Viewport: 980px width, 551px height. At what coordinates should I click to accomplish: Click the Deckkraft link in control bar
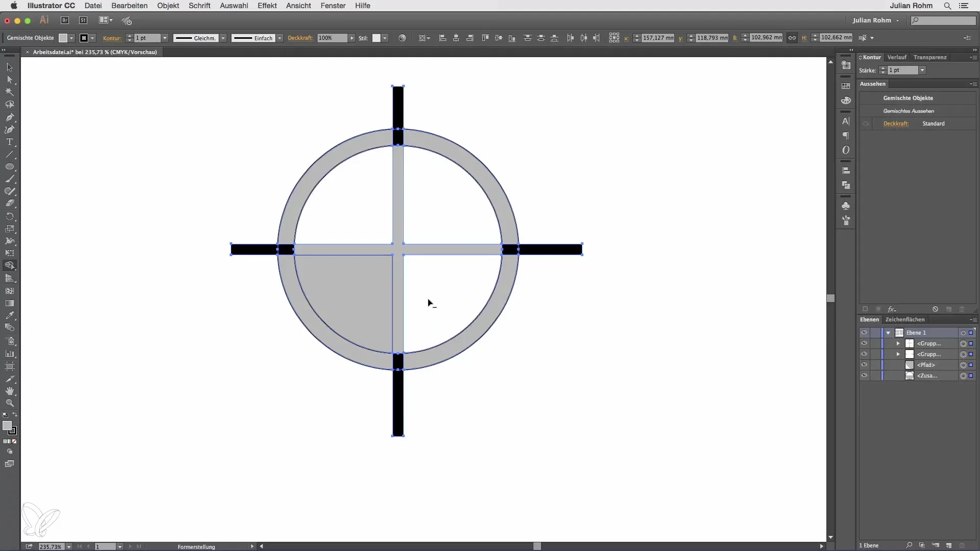pyautogui.click(x=300, y=38)
